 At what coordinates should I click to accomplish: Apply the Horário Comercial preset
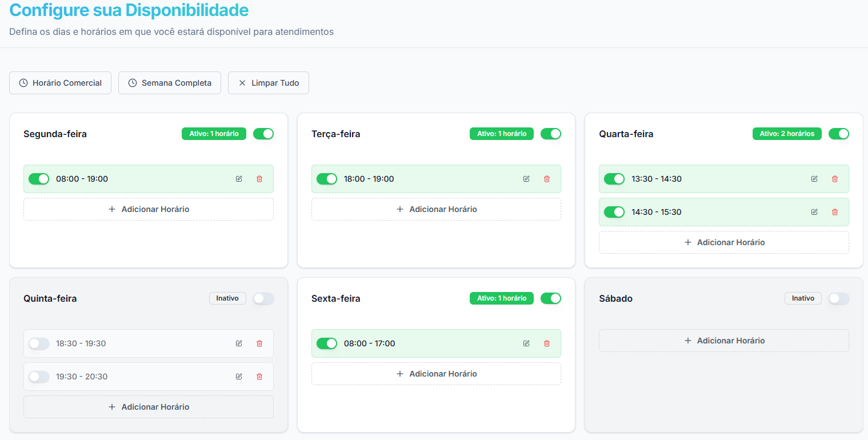(x=60, y=83)
